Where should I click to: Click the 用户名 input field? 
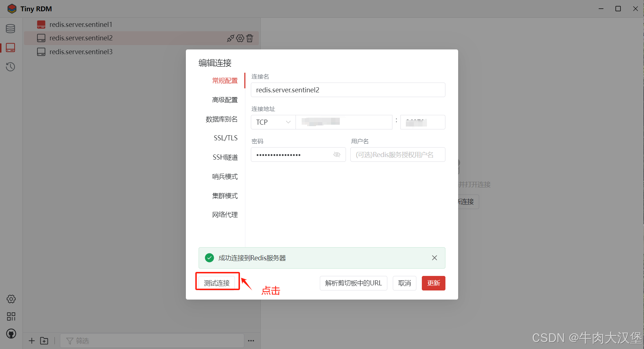point(398,155)
